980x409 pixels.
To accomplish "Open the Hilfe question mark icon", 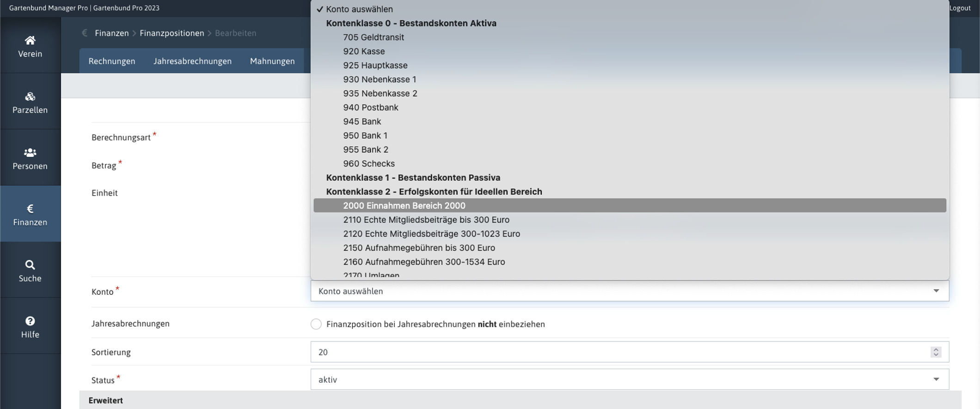I will pyautogui.click(x=30, y=321).
